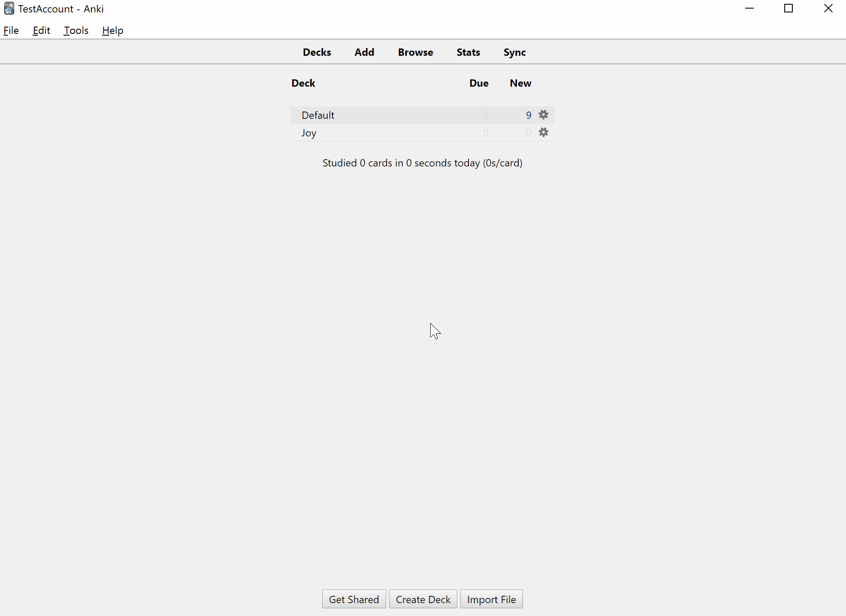Open the Tools menu
846x616 pixels.
click(x=76, y=30)
